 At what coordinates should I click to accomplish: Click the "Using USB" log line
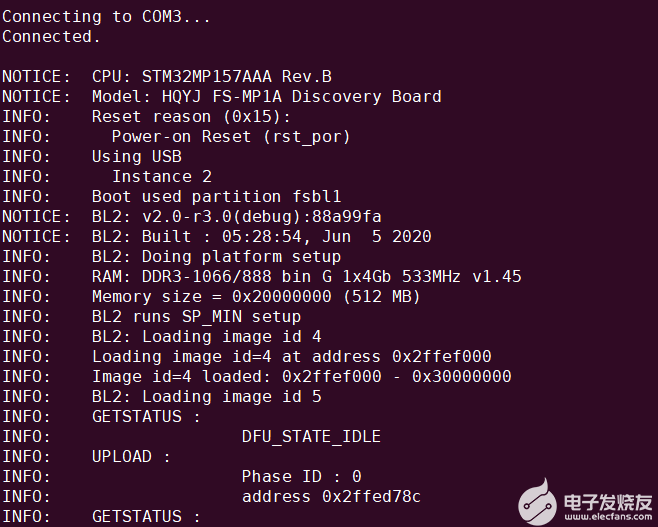137,156
